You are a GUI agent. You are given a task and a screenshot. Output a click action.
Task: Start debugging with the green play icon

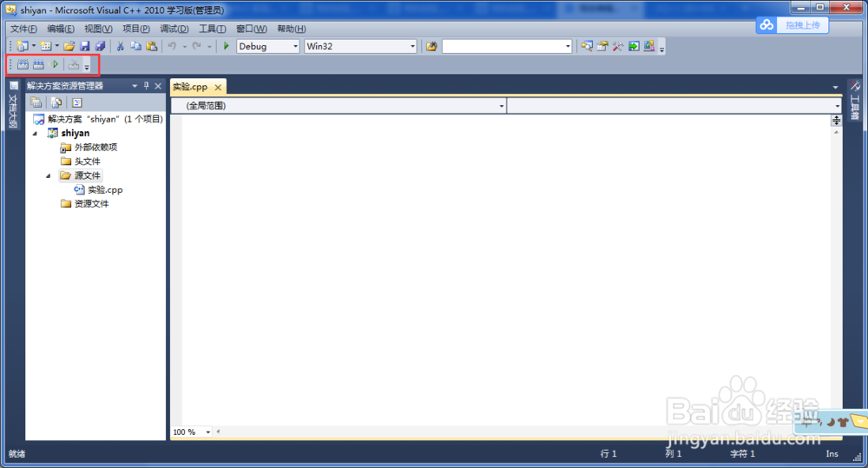[x=226, y=46]
